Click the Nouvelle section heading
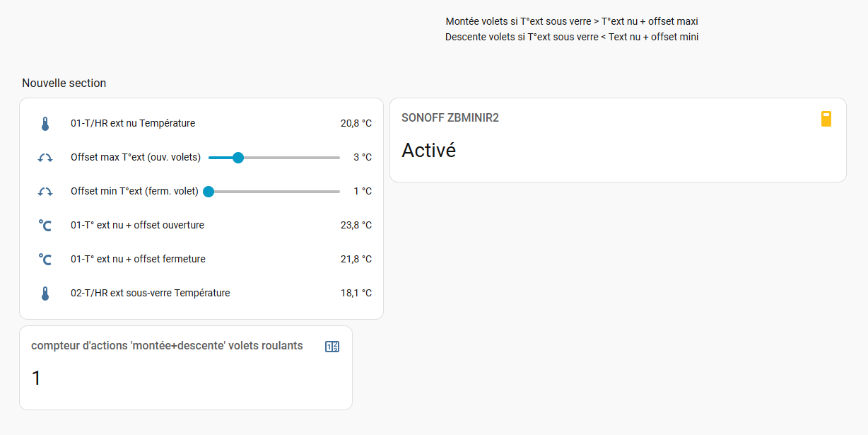 [x=64, y=83]
